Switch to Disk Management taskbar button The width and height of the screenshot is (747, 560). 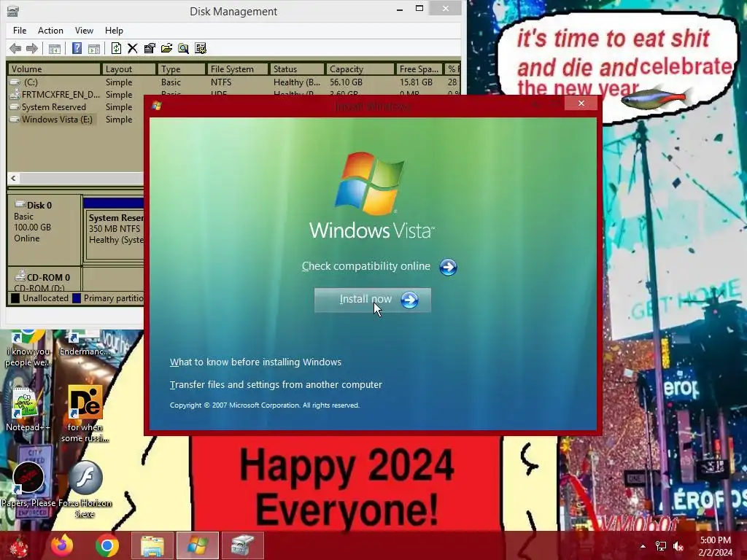[x=242, y=545]
